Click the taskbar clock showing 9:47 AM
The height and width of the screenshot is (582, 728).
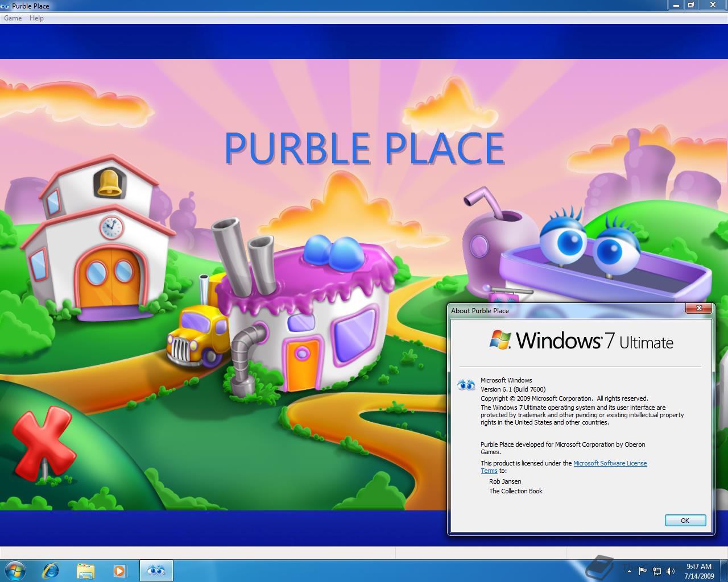[x=699, y=571]
